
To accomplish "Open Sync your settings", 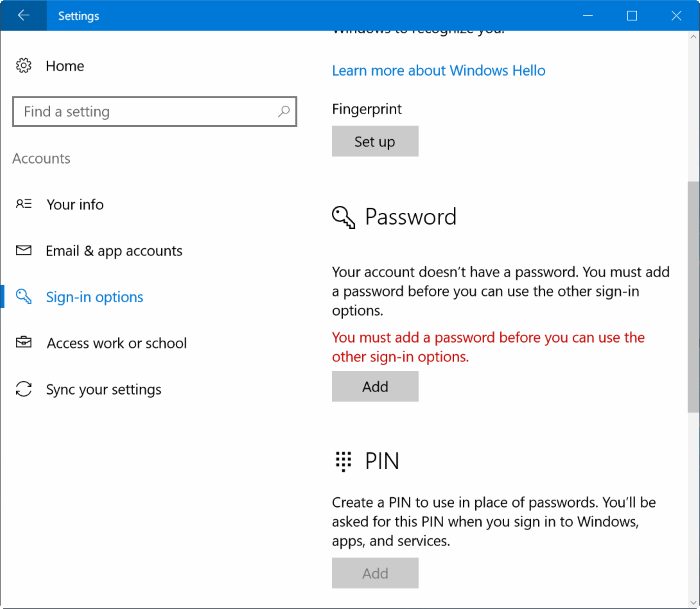I will 104,389.
